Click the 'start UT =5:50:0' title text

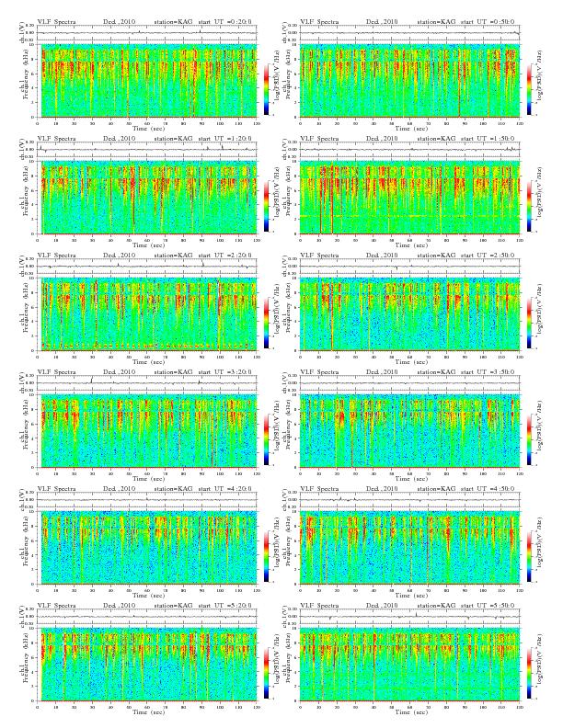point(488,606)
